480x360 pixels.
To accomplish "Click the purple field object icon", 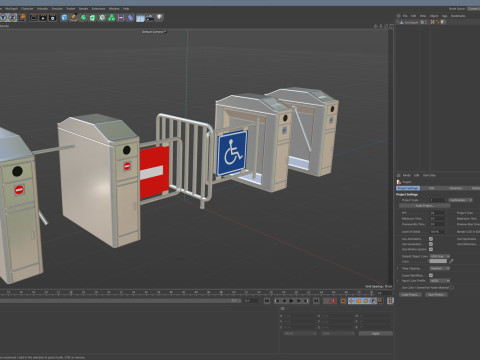I will point(121,18).
